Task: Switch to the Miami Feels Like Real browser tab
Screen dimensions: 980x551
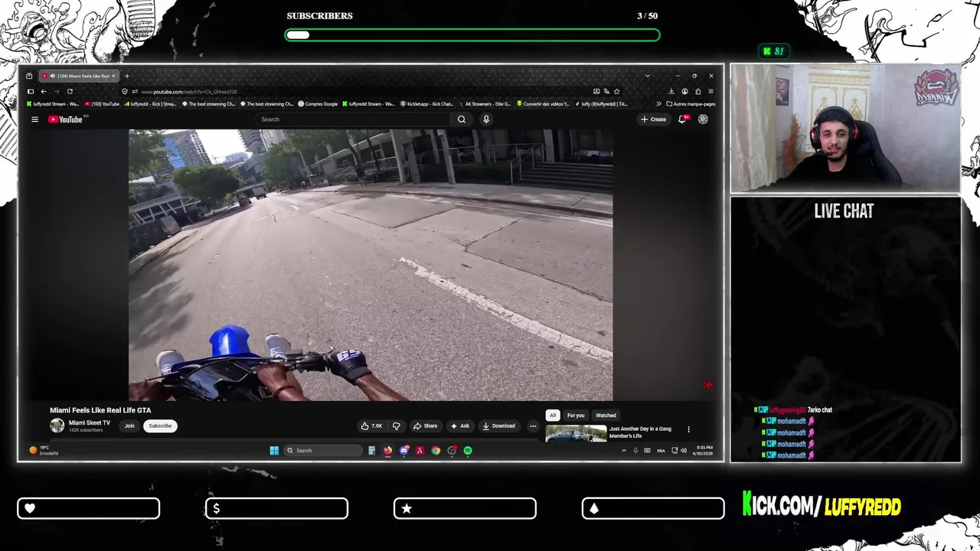Action: click(x=79, y=76)
